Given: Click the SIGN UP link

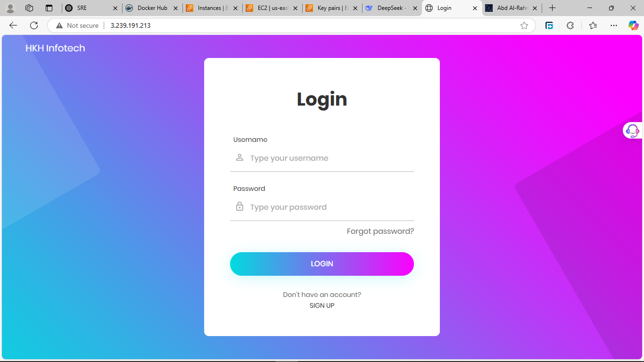Looking at the screenshot, I should pos(322,305).
